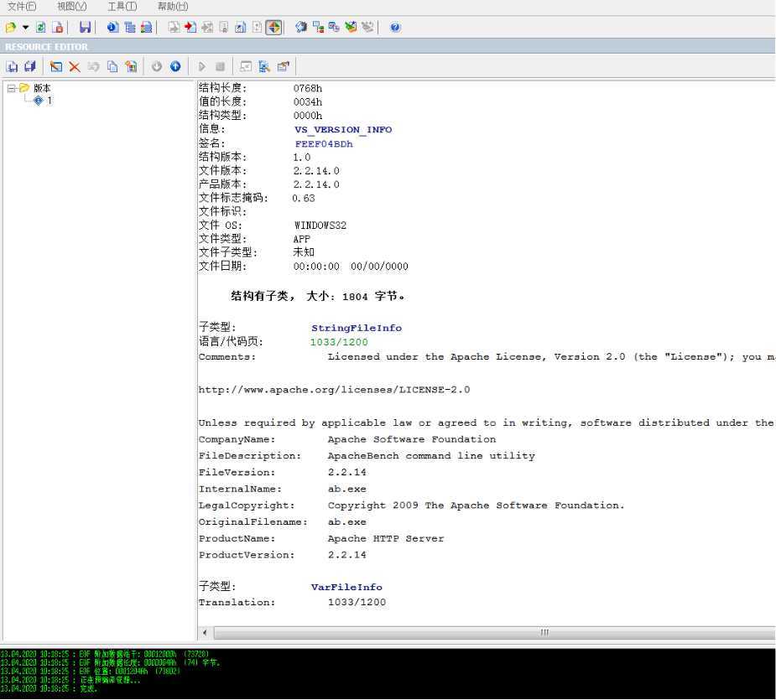Image resolution: width=776 pixels, height=700 pixels.
Task: Click the save resource icon in Resource Editor
Action: click(x=12, y=66)
